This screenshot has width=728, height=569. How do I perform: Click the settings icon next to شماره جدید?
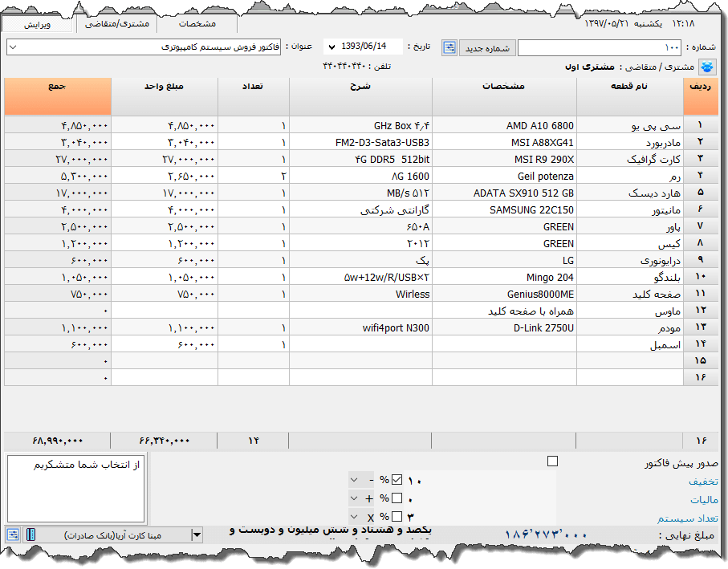(449, 48)
